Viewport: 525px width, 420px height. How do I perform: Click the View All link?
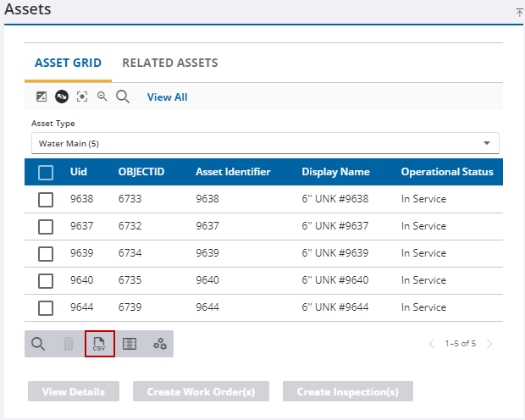pyautogui.click(x=167, y=97)
